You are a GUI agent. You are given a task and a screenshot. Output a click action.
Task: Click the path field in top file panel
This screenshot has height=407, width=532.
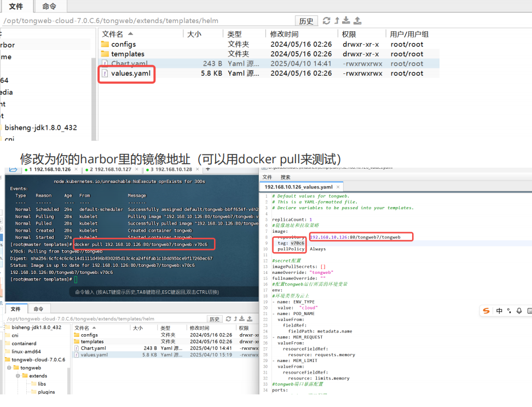[148, 21]
